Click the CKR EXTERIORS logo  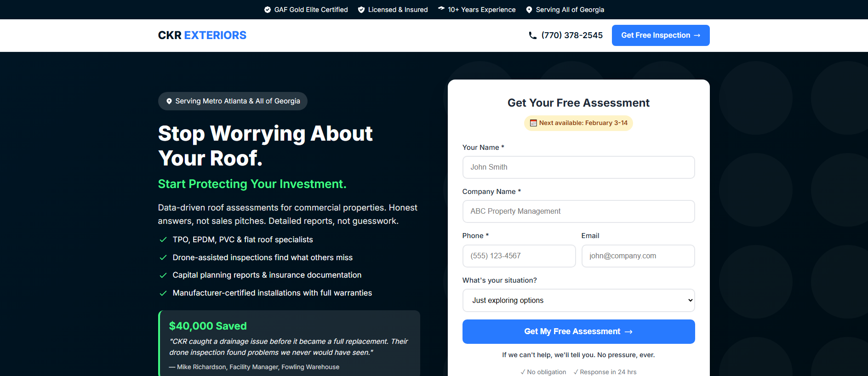[202, 35]
